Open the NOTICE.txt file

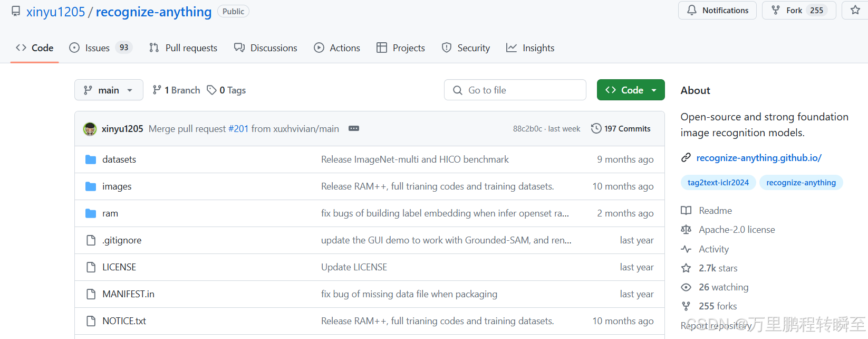124,321
